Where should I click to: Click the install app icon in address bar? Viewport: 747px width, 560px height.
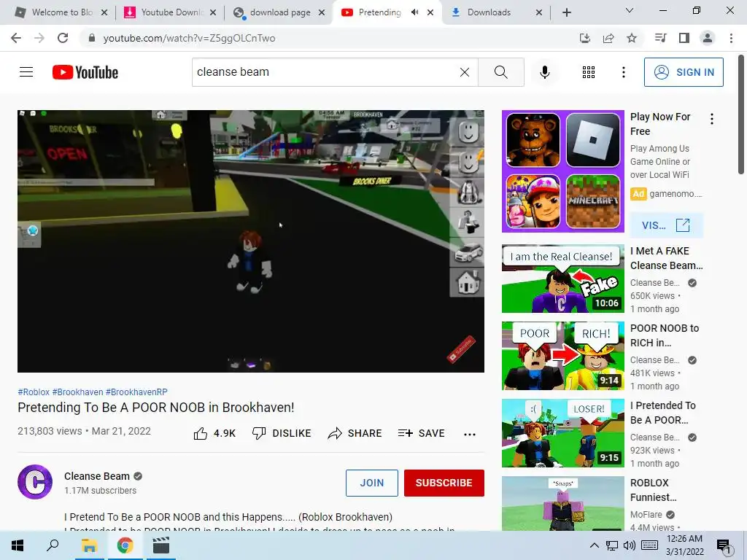(x=584, y=38)
